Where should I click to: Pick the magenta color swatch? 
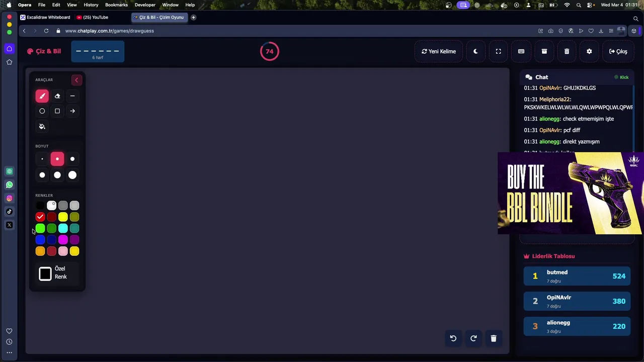(x=63, y=240)
